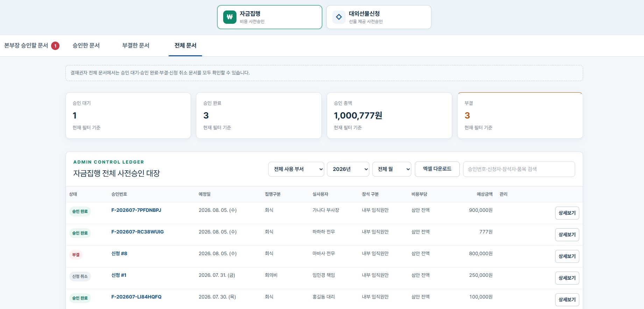Click the date 2026. 07. 31. (금)
Viewport: 644px width, 309px height.
point(217,275)
